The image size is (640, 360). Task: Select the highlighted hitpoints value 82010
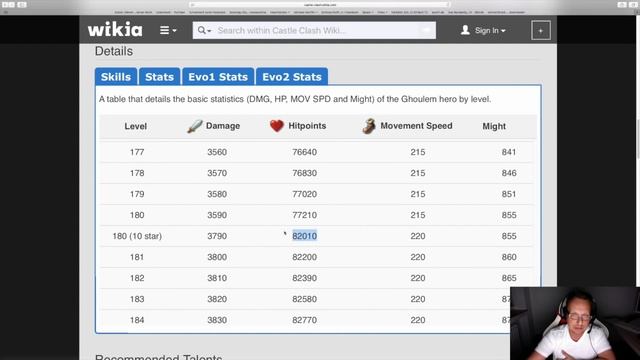point(304,236)
